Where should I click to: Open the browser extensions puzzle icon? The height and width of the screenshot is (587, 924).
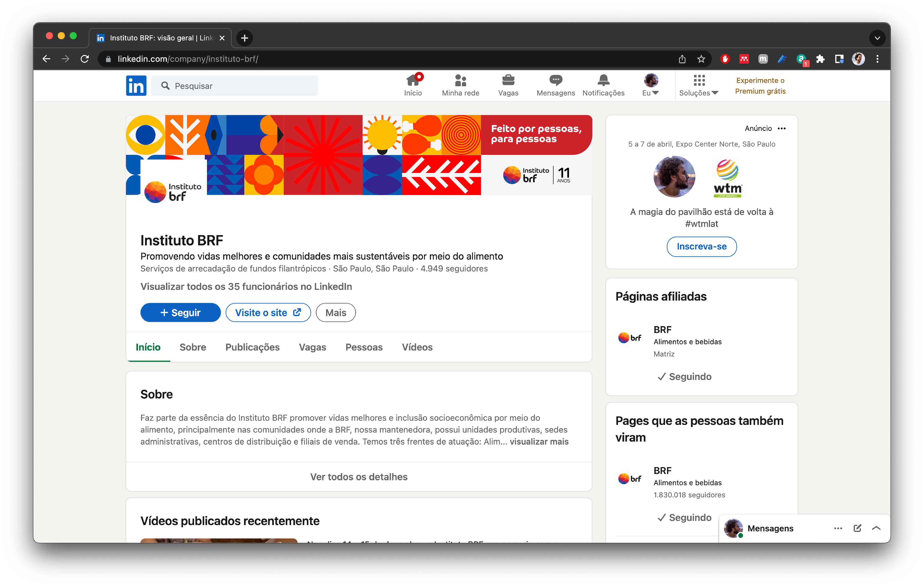tap(820, 59)
